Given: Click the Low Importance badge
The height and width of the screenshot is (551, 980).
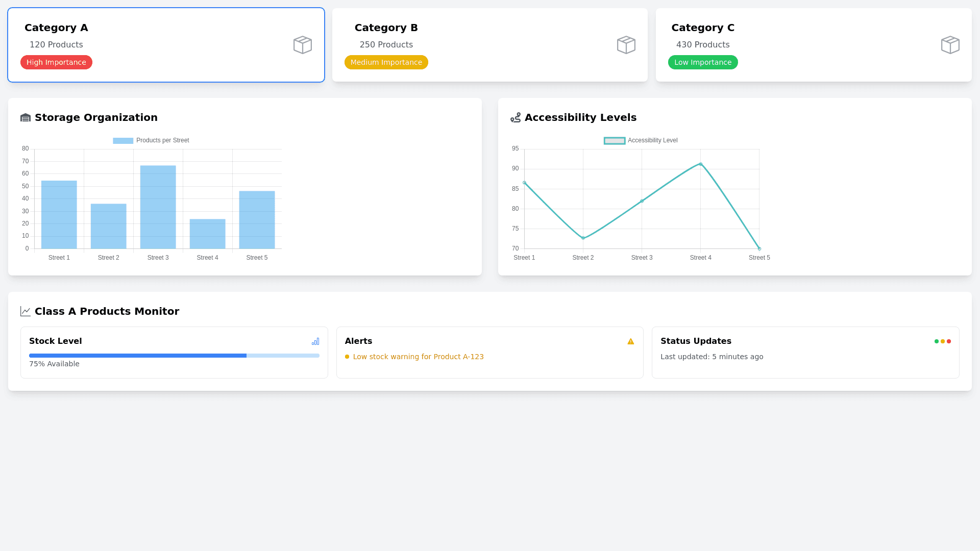Looking at the screenshot, I should 702,62.
